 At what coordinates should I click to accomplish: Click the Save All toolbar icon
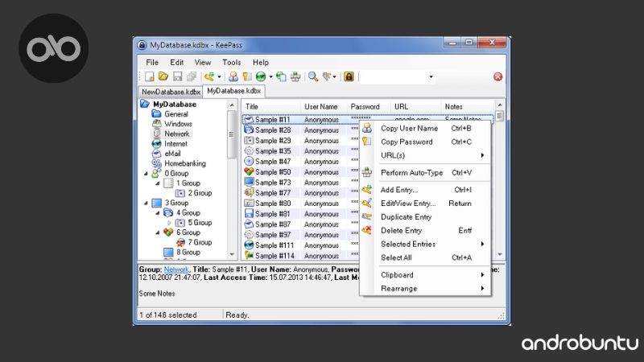click(192, 76)
